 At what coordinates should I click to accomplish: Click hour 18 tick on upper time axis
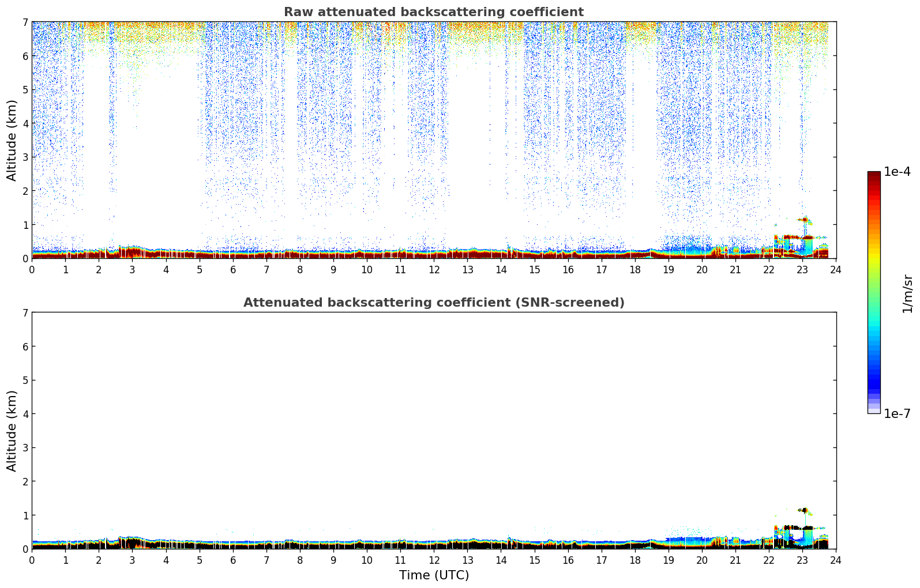tap(635, 270)
